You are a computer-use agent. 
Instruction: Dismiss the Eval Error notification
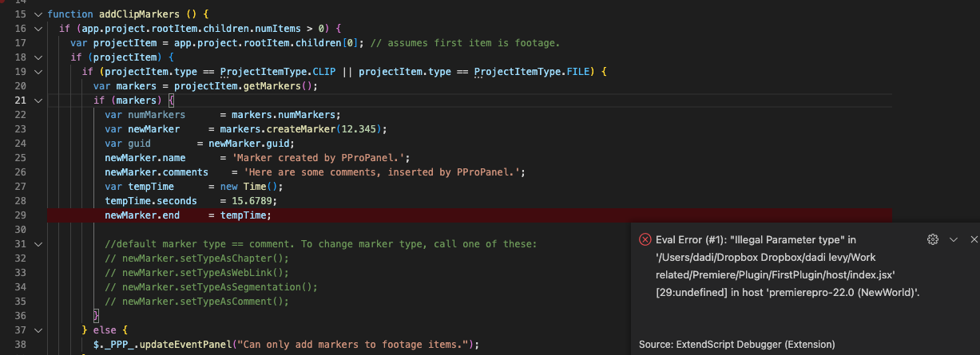[x=974, y=239]
